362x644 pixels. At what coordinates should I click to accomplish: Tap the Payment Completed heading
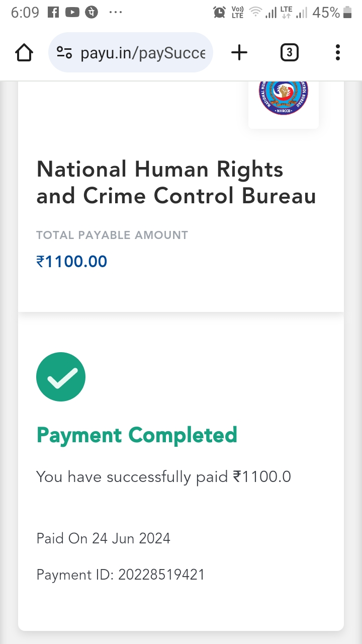(137, 435)
